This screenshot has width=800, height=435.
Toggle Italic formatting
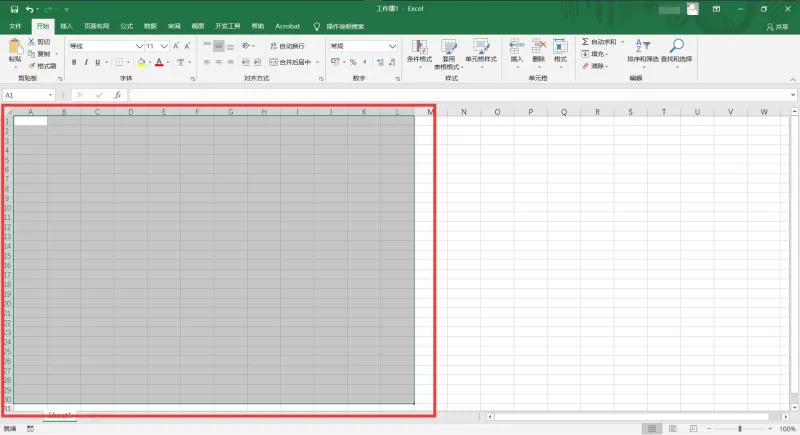point(86,62)
